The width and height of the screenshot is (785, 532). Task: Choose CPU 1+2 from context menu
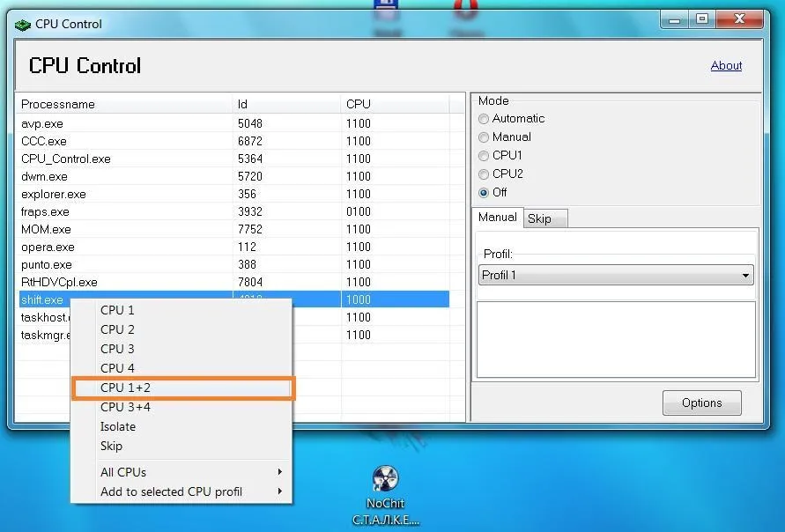coord(181,388)
